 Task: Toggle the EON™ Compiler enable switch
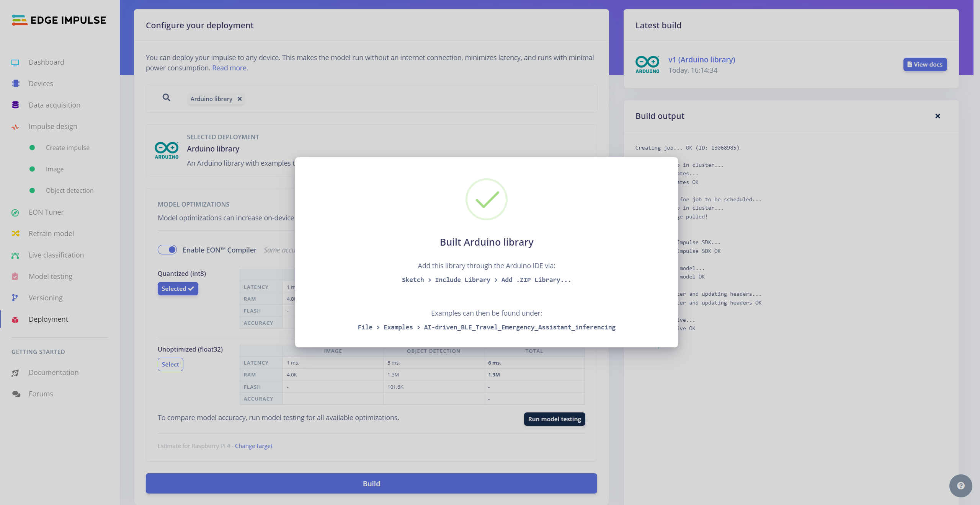pos(167,250)
